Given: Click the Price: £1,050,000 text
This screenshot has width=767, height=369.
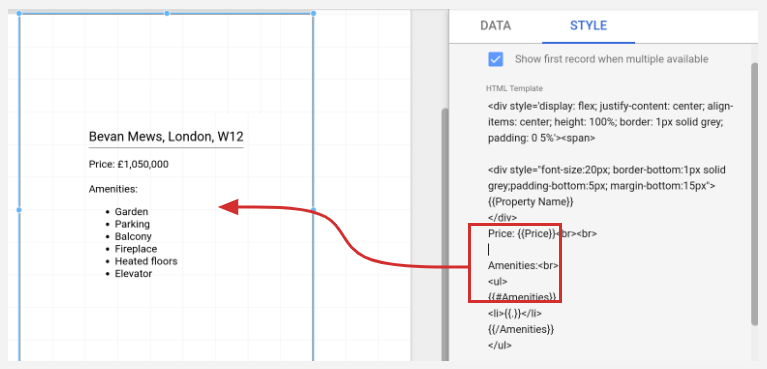Looking at the screenshot, I should (x=129, y=164).
